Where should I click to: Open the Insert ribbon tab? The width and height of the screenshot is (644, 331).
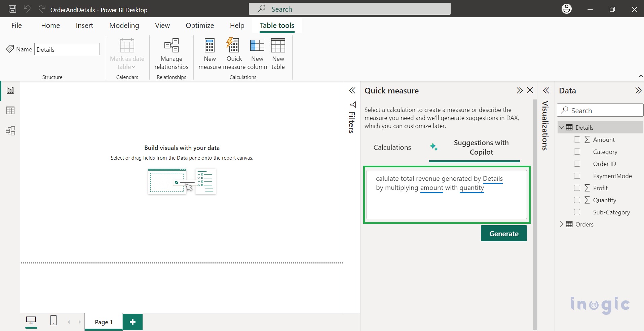pos(84,26)
